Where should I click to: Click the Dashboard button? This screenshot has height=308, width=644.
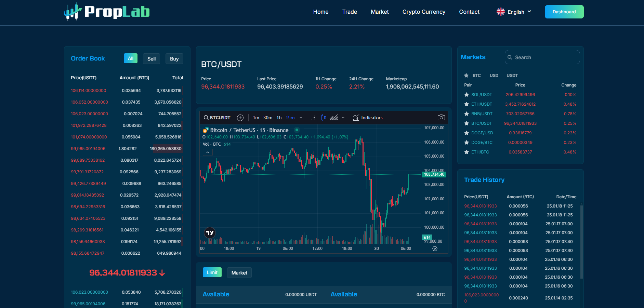(564, 12)
